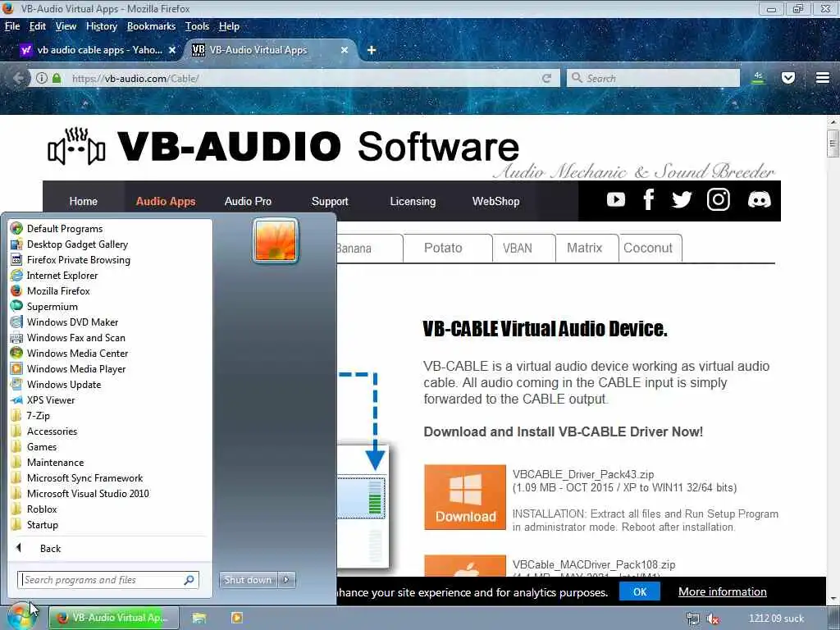
Task: Accept cookies with OK button
Action: point(640,592)
